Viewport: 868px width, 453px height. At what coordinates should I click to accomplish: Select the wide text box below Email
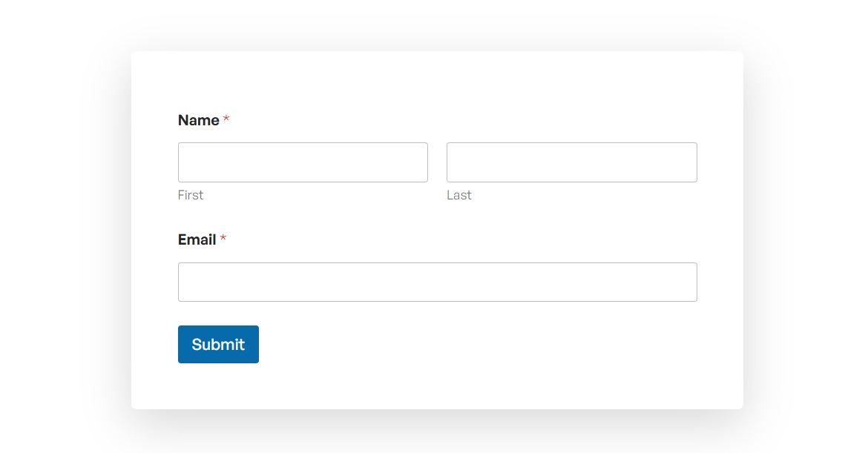[x=437, y=282]
